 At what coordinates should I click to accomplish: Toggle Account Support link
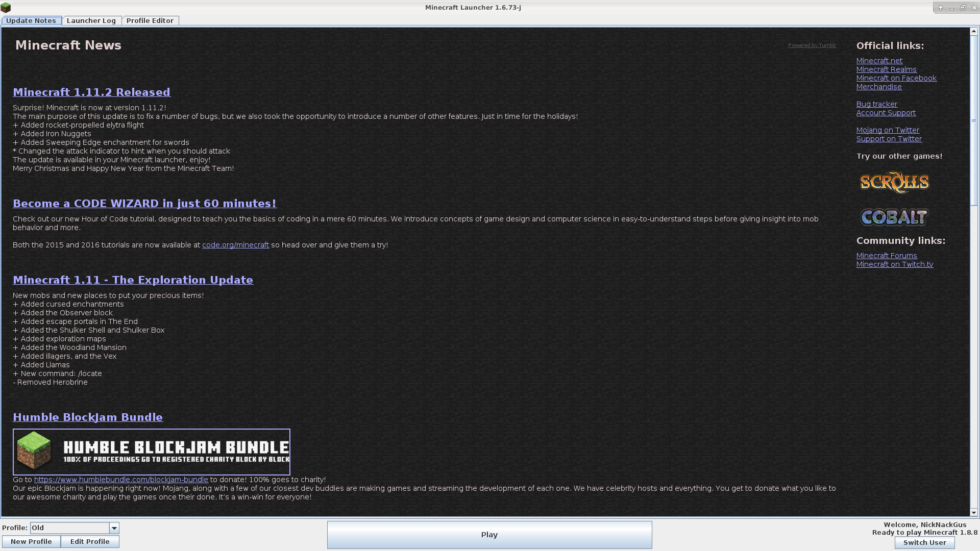click(886, 112)
